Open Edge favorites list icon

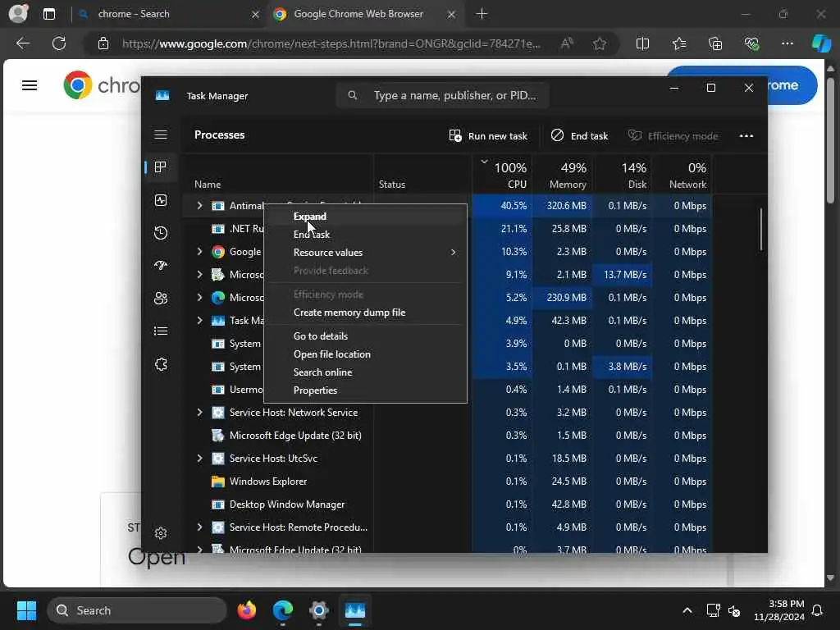pyautogui.click(x=678, y=43)
